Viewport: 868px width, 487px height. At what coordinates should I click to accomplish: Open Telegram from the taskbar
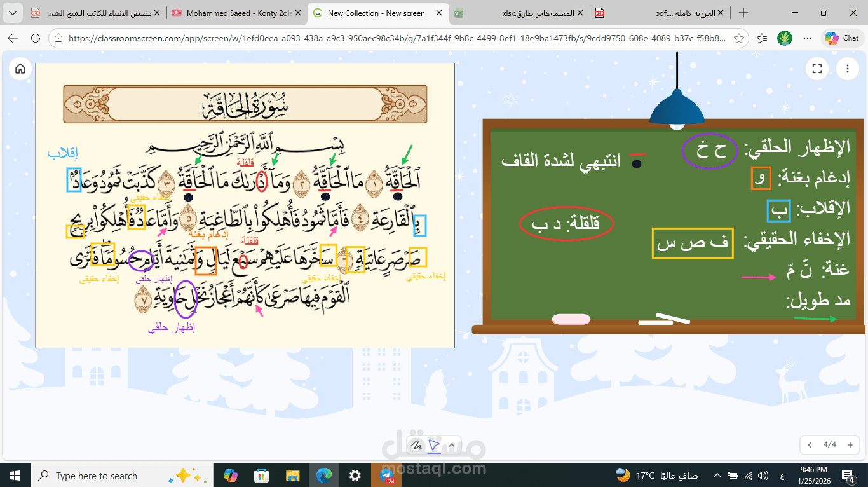coord(386,476)
